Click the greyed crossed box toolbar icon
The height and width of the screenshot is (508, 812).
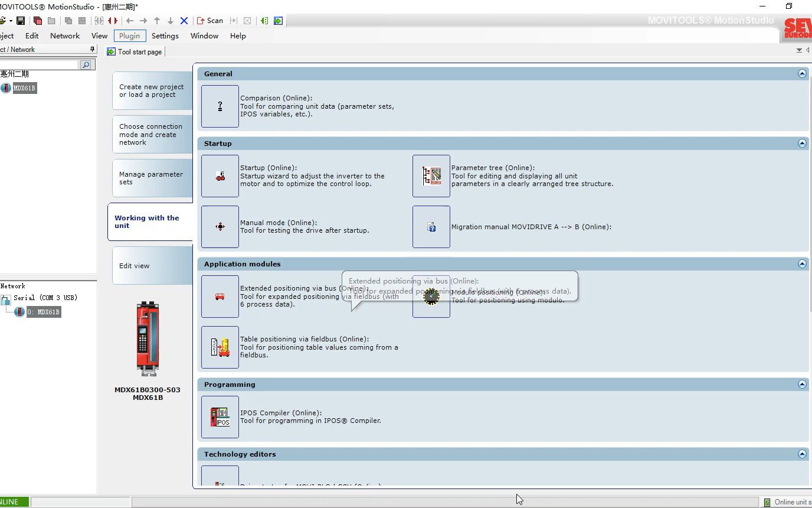(x=247, y=21)
